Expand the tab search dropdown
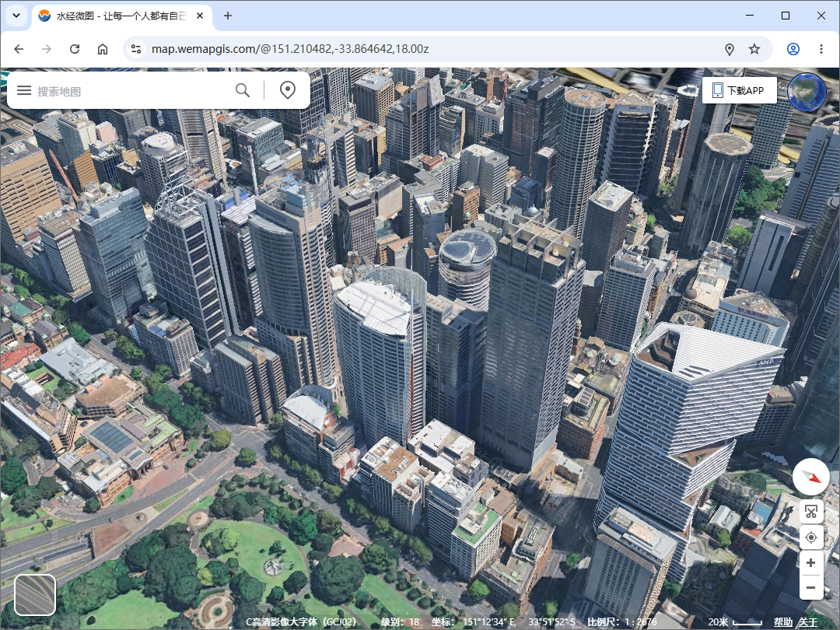 click(16, 16)
